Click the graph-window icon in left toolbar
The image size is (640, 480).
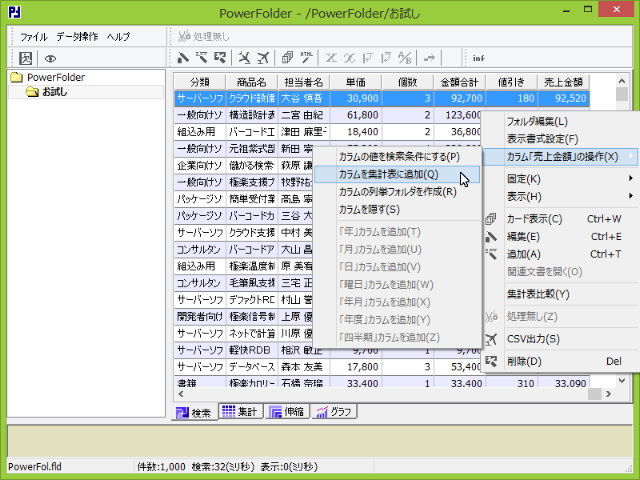[x=25, y=58]
